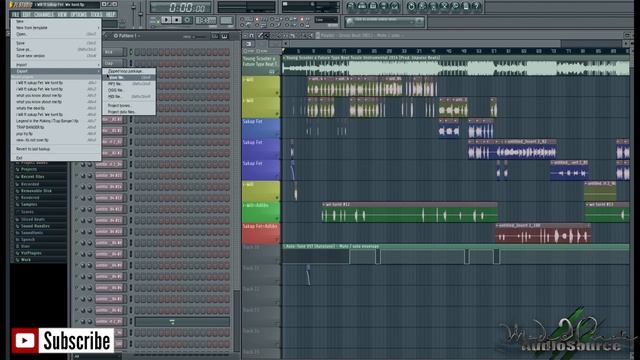Click the transport record button

point(187,20)
